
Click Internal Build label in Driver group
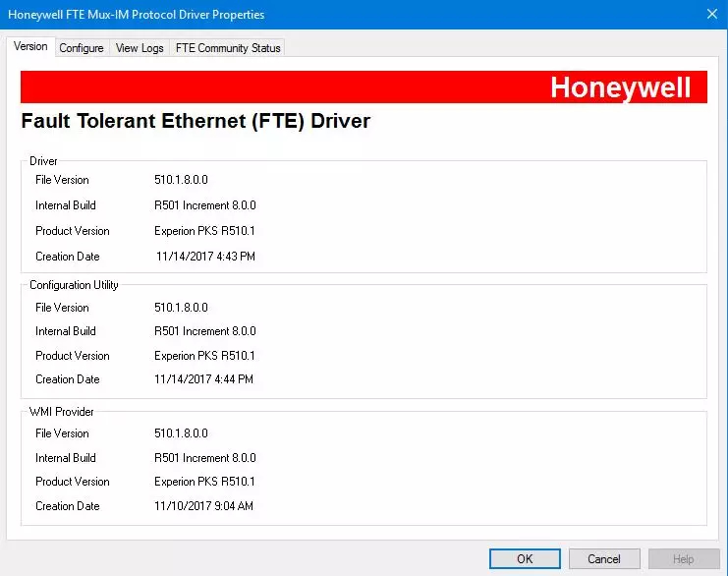pyautogui.click(x=66, y=205)
